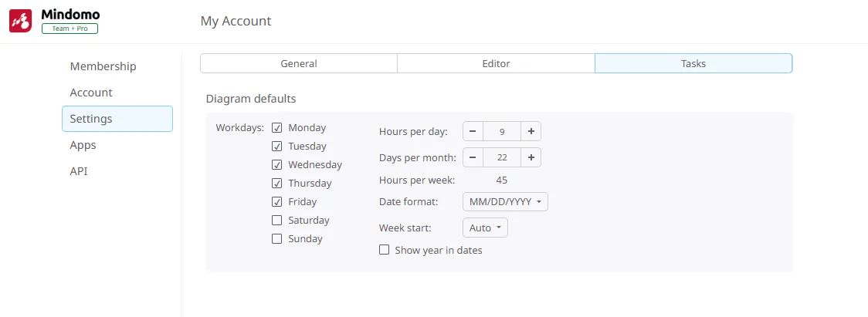Enable Saturday as a workday
The image size is (868, 317).
tap(276, 221)
